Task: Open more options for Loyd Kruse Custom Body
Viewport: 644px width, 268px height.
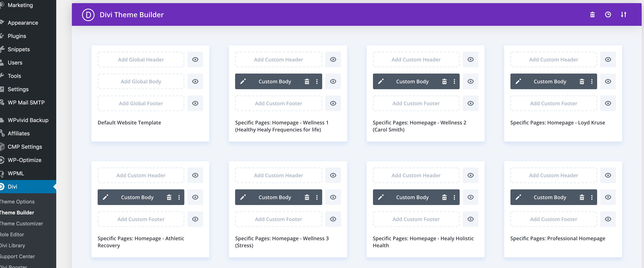Action: coord(592,81)
